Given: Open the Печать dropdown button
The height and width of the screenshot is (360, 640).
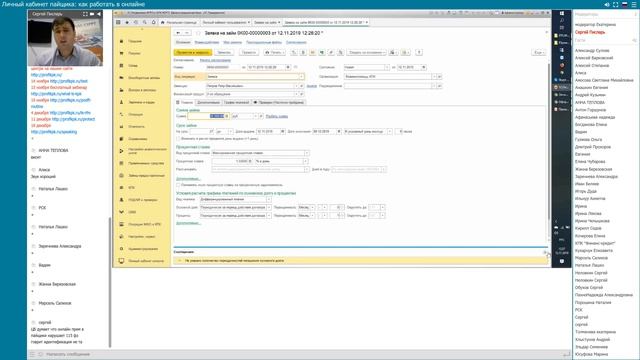Looking at the screenshot, I should [x=274, y=52].
